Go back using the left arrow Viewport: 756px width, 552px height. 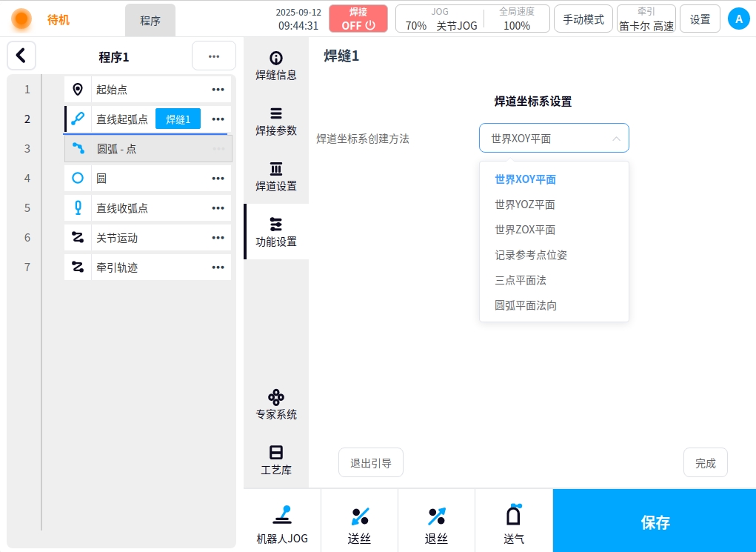point(21,56)
